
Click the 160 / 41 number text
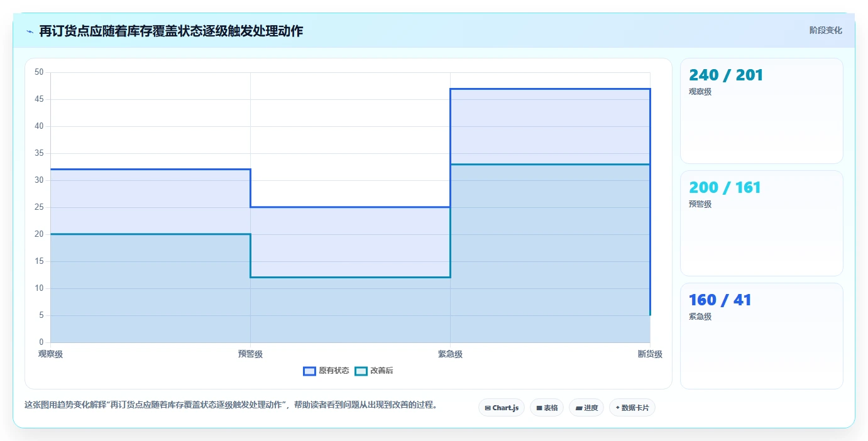[720, 300]
